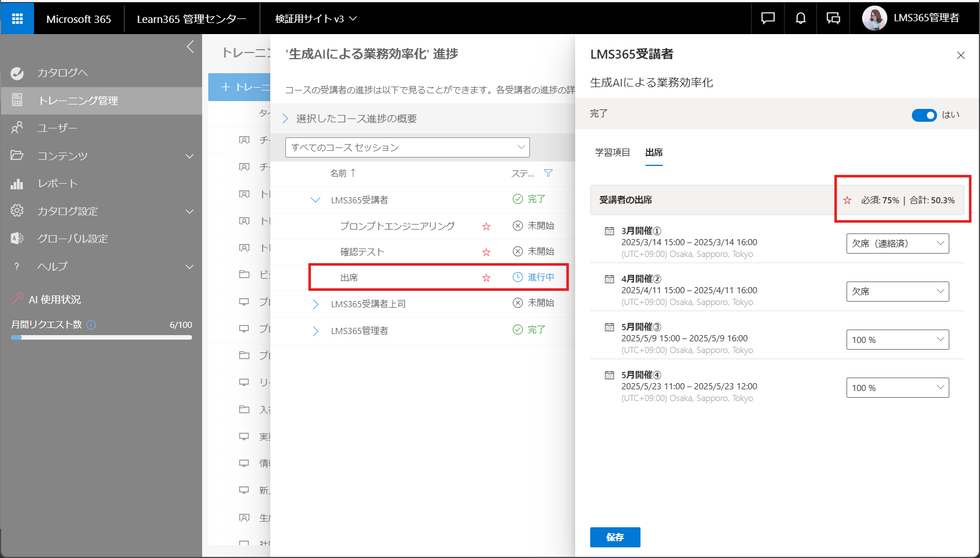Open attendance dropdown for 3月開催①

coord(897,244)
